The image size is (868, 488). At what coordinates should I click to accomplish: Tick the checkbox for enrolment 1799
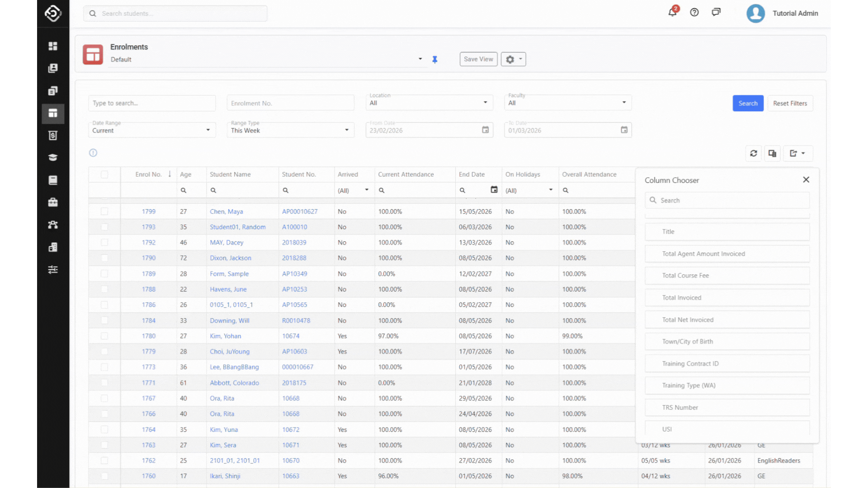[x=104, y=211]
